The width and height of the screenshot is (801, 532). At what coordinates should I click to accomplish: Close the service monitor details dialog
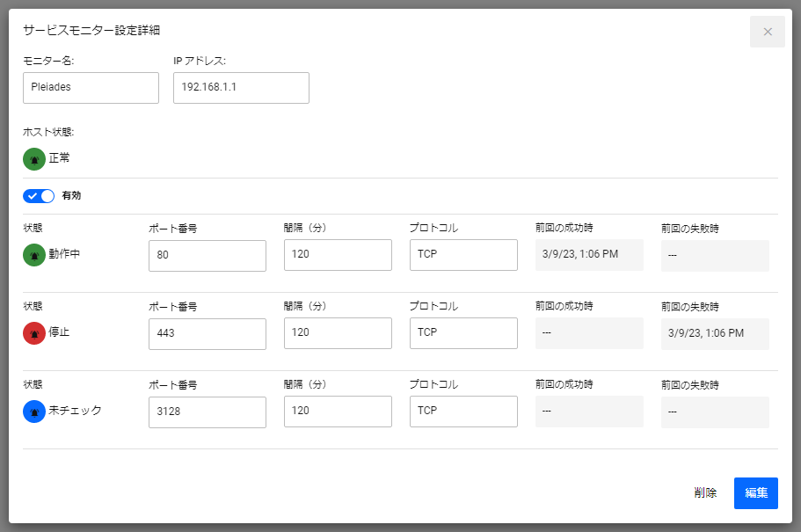point(768,32)
